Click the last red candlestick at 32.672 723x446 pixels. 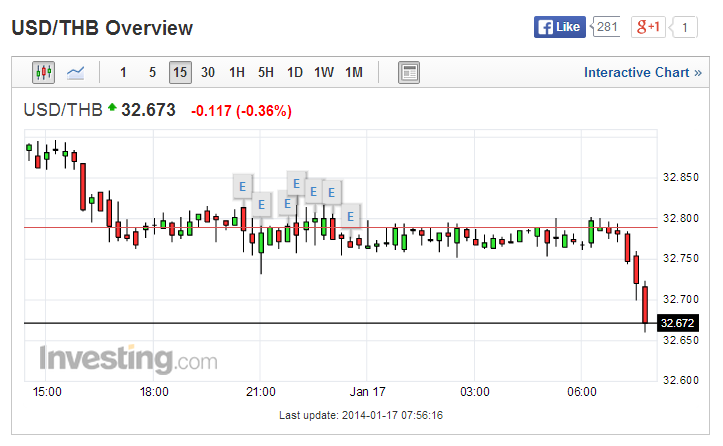pos(645,304)
